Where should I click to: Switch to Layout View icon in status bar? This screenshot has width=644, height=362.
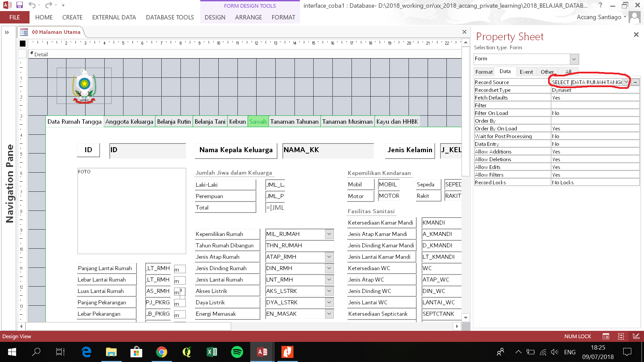pyautogui.click(x=621, y=336)
